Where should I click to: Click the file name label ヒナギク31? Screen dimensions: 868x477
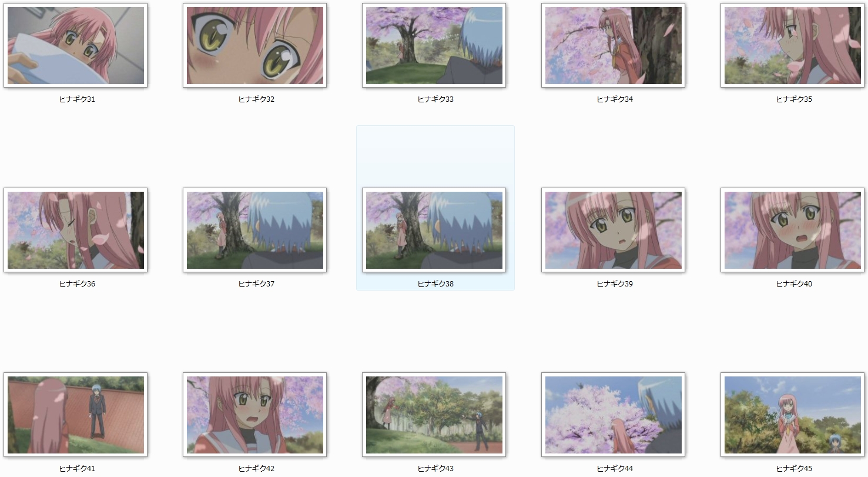point(77,99)
